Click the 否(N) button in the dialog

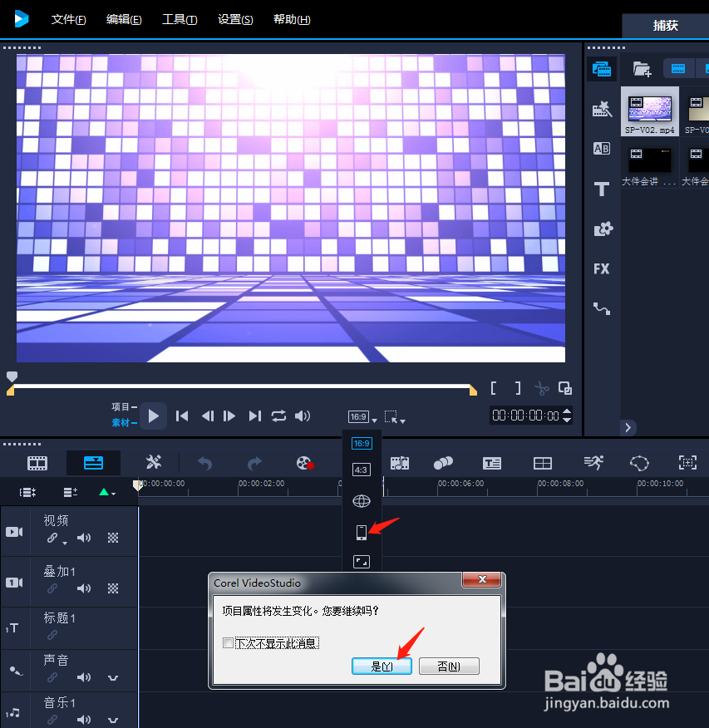[x=449, y=667]
